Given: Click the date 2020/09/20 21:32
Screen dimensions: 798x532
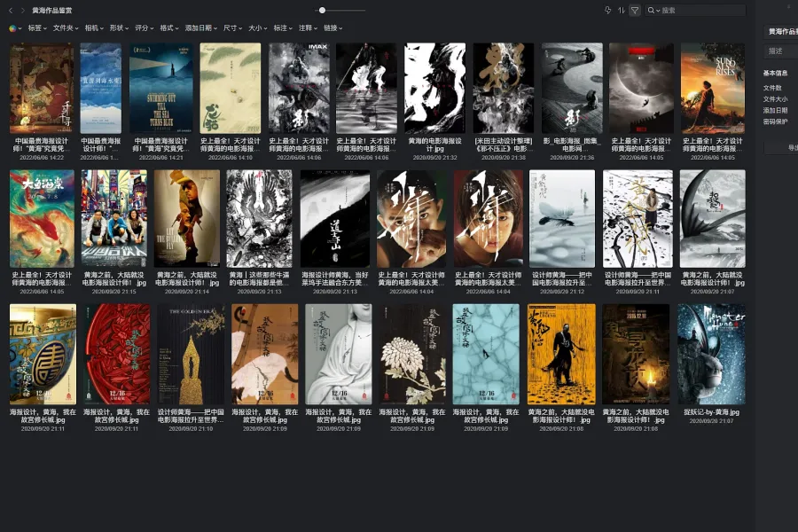Looking at the screenshot, I should [434, 158].
